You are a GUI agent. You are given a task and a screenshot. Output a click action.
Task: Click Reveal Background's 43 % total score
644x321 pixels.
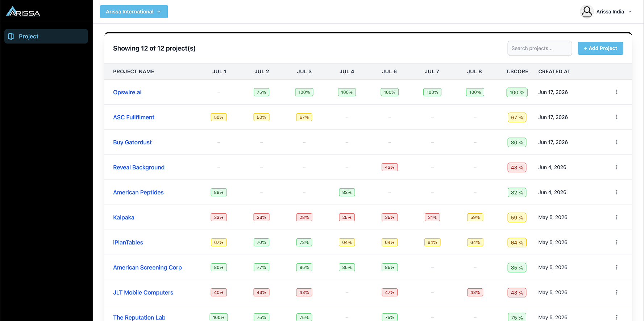pos(517,168)
